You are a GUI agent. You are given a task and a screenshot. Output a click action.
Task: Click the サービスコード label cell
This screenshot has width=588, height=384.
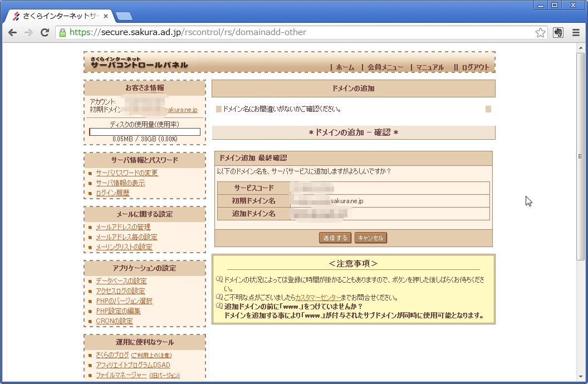tap(253, 188)
